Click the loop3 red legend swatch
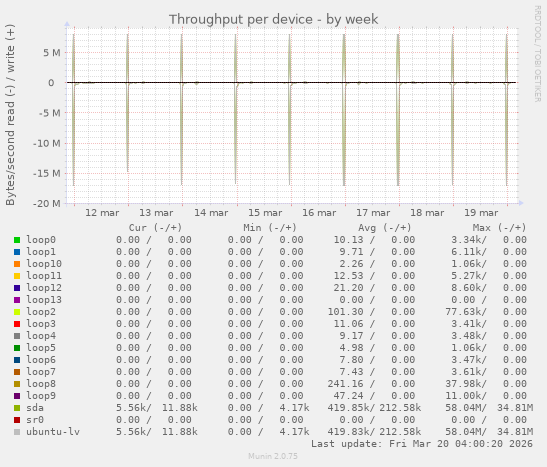 (17, 324)
